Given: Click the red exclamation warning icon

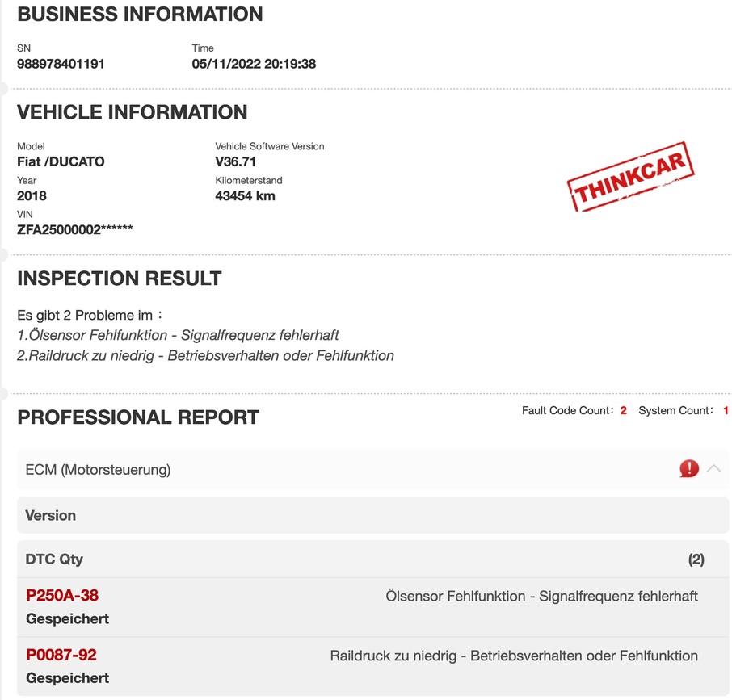Looking at the screenshot, I should click(688, 468).
